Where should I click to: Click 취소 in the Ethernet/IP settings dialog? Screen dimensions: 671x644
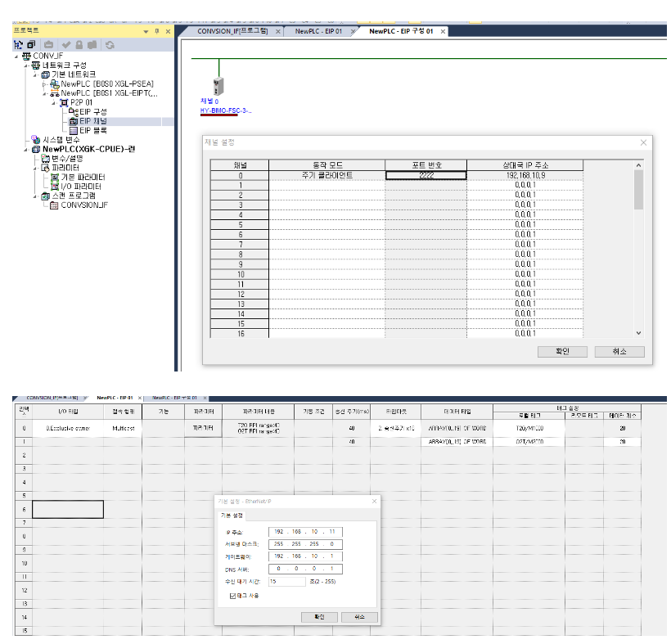359,616
